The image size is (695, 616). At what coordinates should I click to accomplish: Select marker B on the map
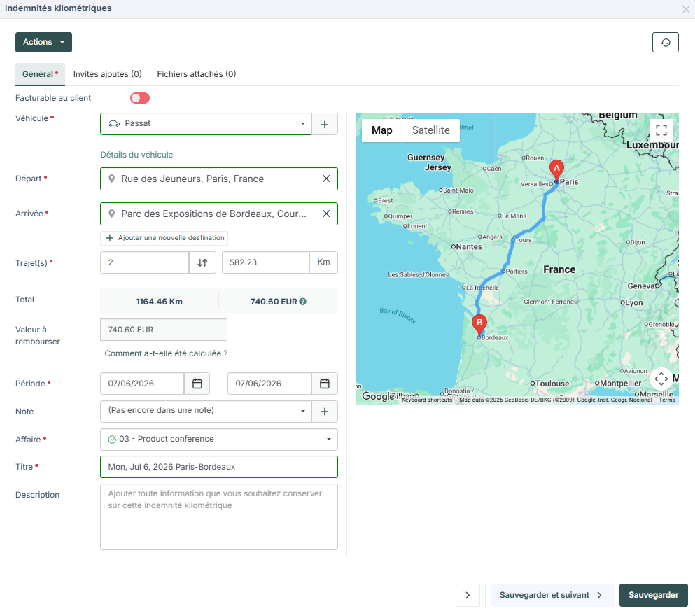479,324
